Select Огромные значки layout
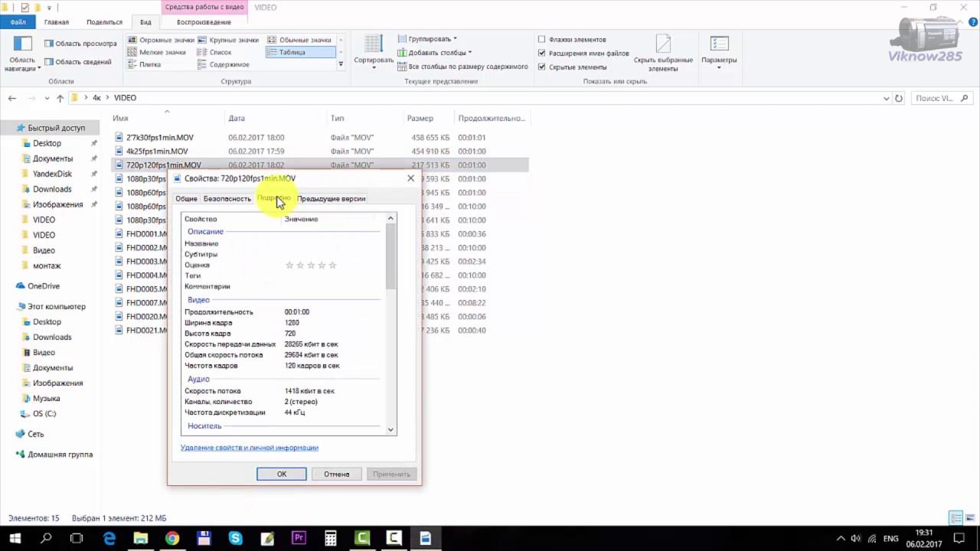Image resolution: width=980 pixels, height=551 pixels. tap(161, 40)
